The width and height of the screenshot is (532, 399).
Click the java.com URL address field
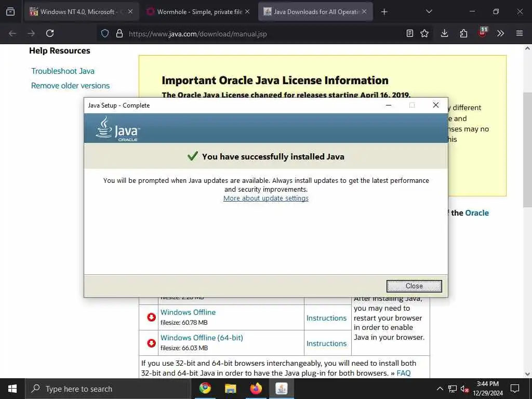point(198,34)
